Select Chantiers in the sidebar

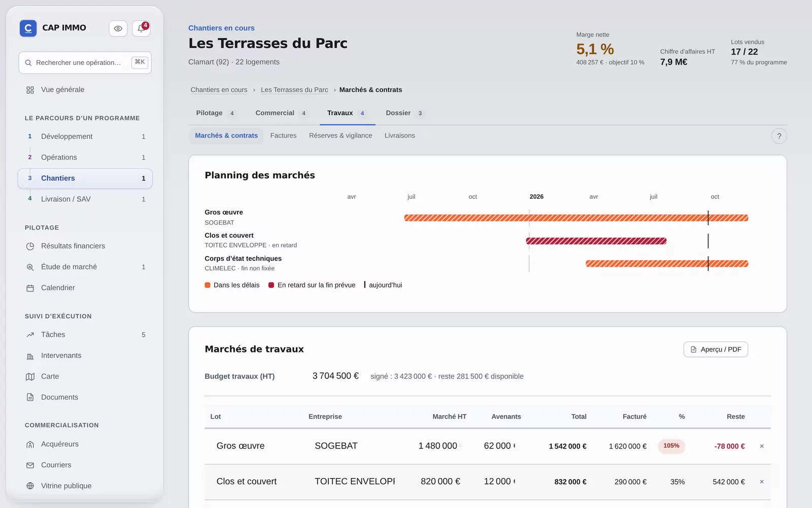[85, 178]
